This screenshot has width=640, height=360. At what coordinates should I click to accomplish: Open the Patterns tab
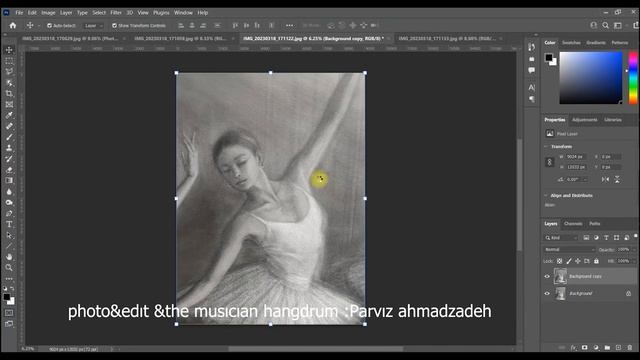click(620, 42)
